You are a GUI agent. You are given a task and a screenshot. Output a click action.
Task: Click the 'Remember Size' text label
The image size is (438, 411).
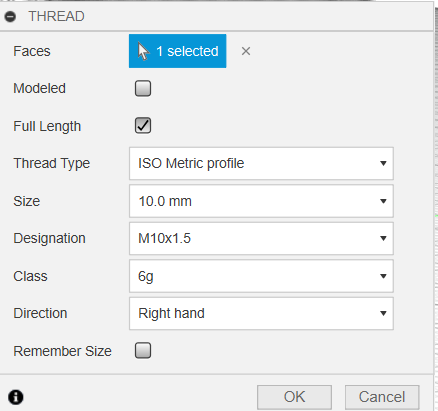pos(62,351)
